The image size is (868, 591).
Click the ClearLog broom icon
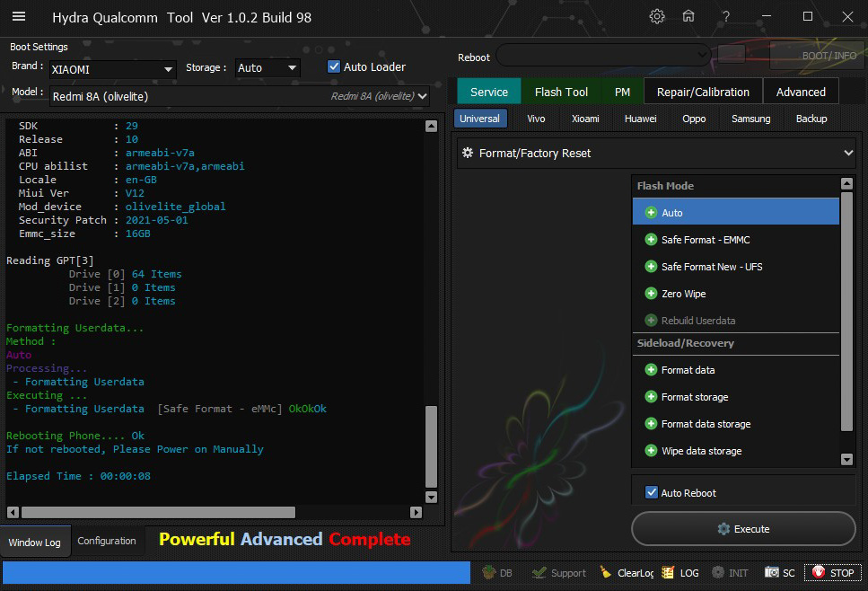click(606, 572)
